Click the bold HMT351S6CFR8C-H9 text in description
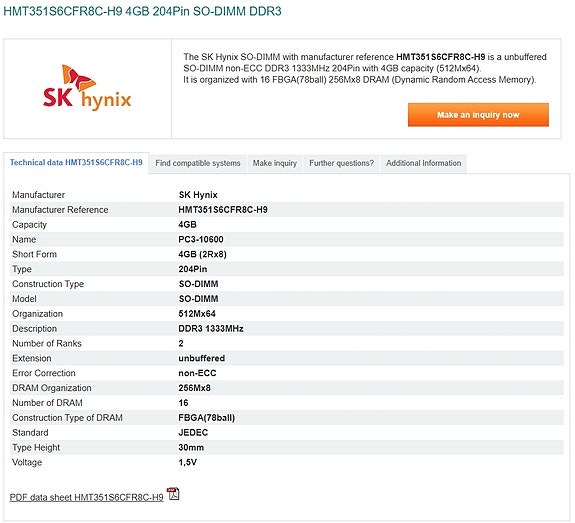The height and width of the screenshot is (523, 575). (441, 57)
